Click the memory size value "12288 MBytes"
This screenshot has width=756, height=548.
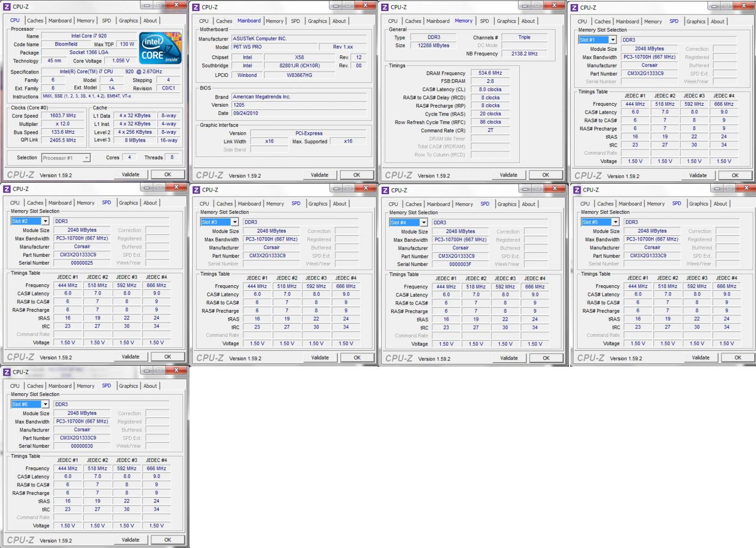pyautogui.click(x=434, y=46)
